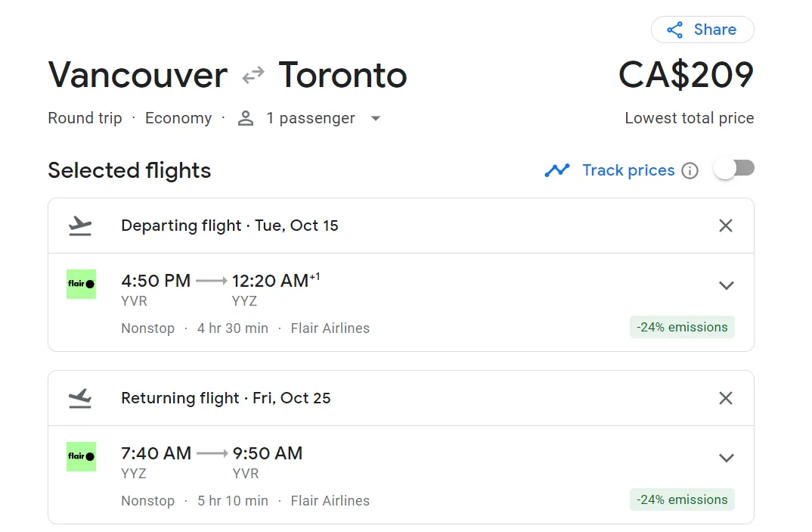
Task: Click the returning flight -24% emissions badge
Action: coord(682,499)
